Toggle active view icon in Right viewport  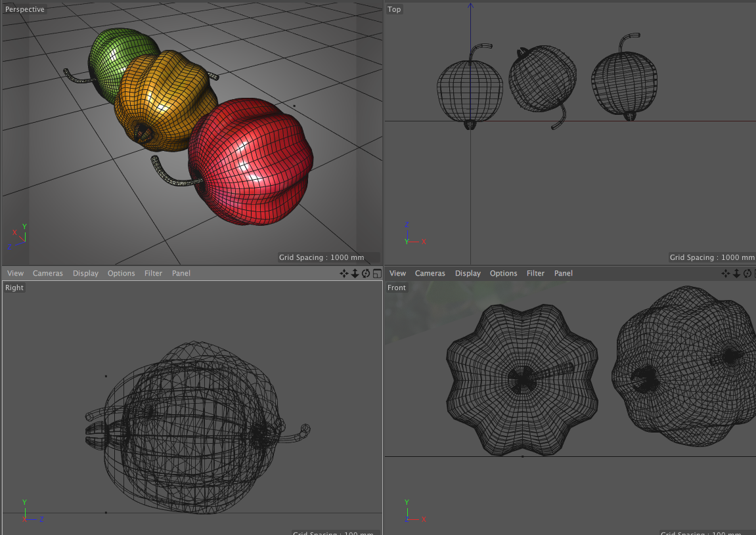(x=377, y=273)
